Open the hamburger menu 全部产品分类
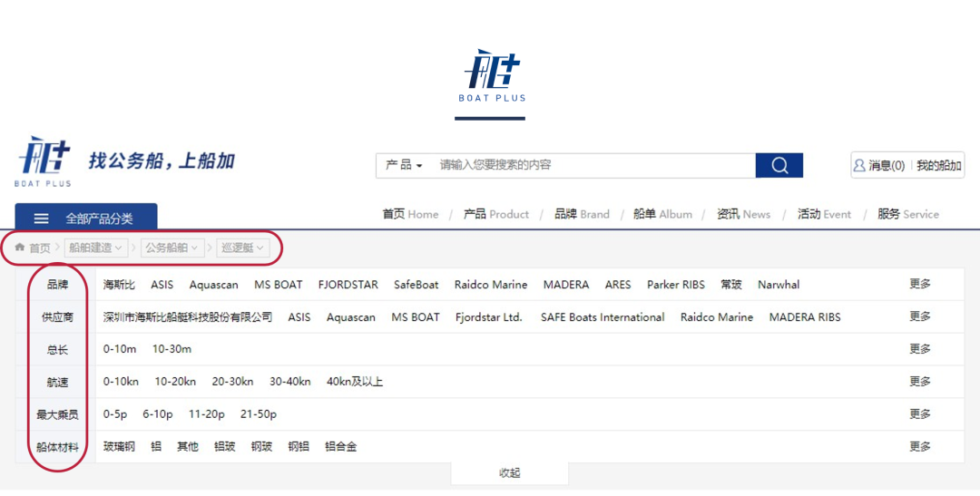Viewport: 980px width, 496px height. [x=86, y=218]
